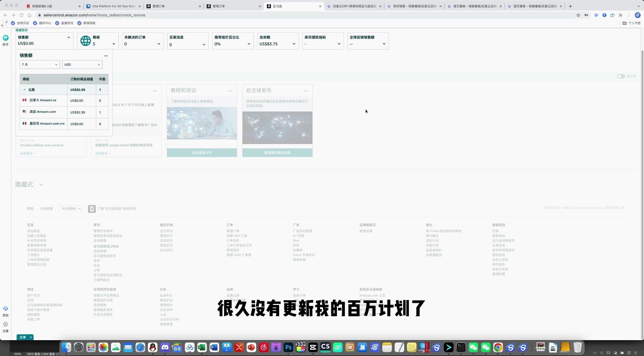Click 访问卖家大学 button
Image resolution: width=644 pixels, height=356 pixels.
point(202,153)
